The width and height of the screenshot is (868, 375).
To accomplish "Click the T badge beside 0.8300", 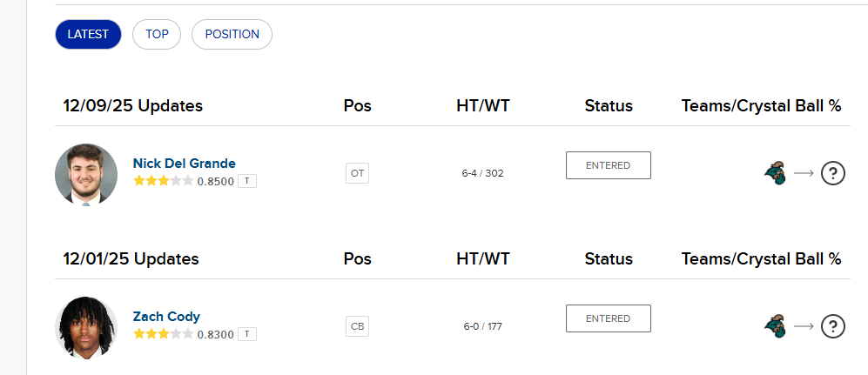I will [247, 334].
